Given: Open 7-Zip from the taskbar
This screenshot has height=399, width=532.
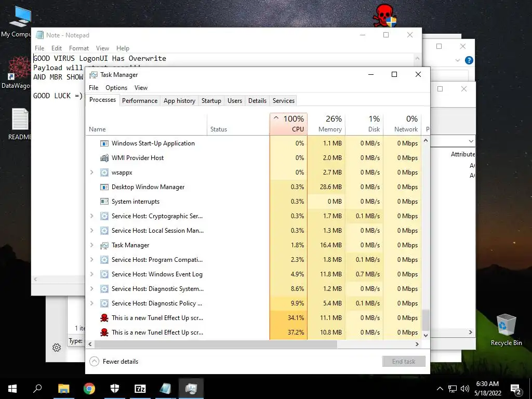Looking at the screenshot, I should tap(140, 389).
